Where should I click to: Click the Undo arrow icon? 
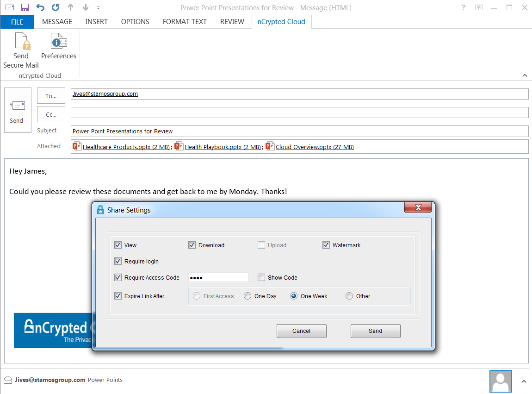40,7
